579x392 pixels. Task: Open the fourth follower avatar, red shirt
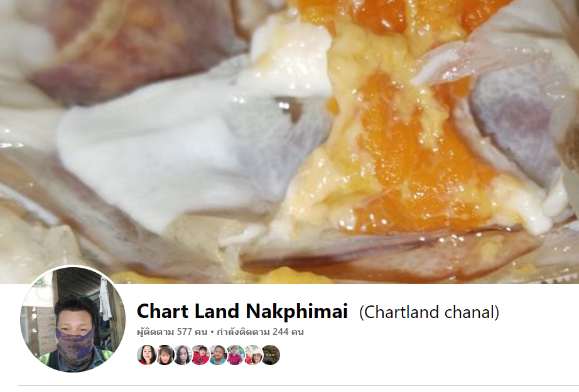[x=200, y=355]
